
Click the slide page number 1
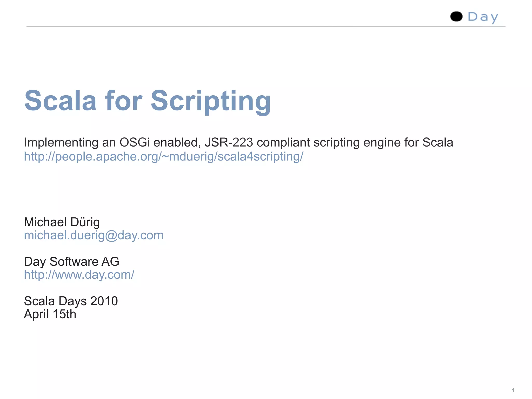[513, 390]
